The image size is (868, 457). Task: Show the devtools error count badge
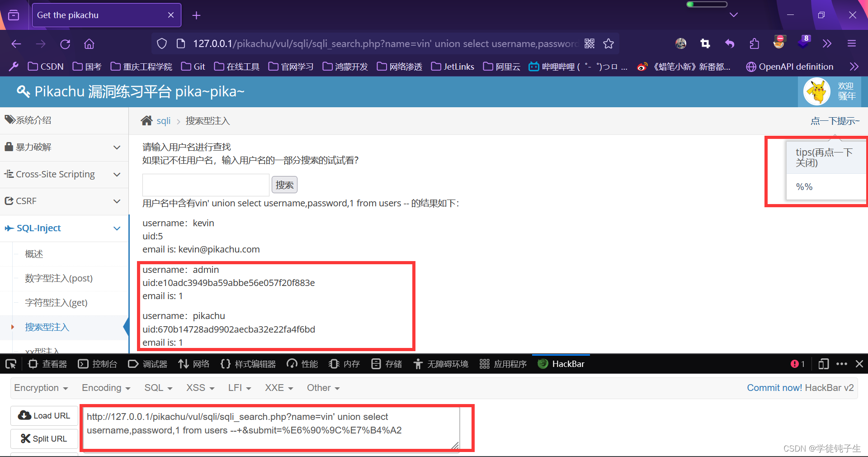797,364
